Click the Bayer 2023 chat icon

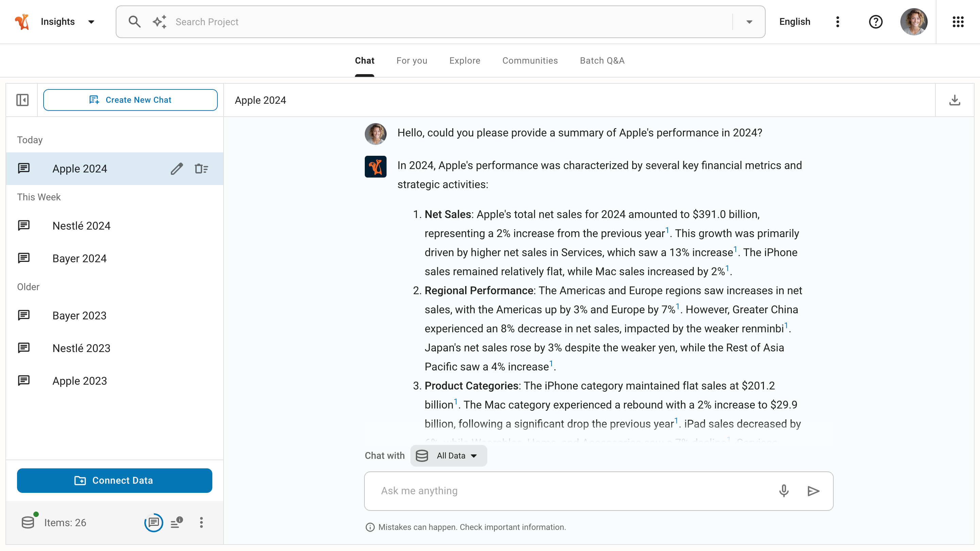[23, 315]
